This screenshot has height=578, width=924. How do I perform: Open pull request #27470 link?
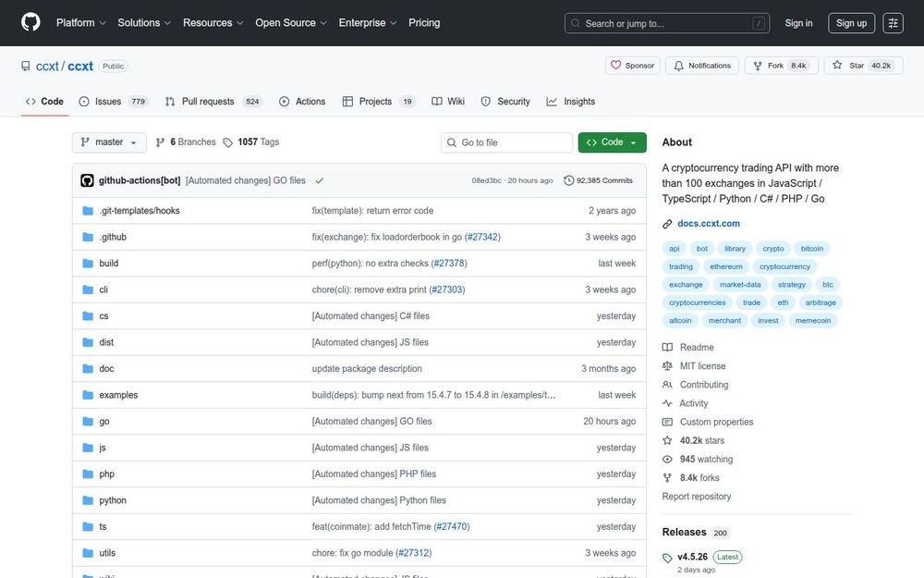pyautogui.click(x=452, y=527)
